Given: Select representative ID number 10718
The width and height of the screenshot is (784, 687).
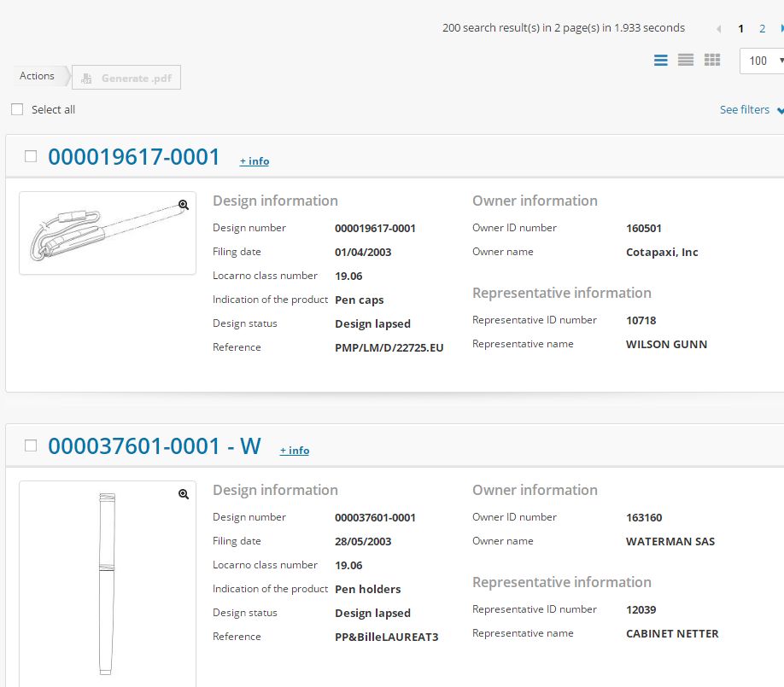Looking at the screenshot, I should [x=641, y=320].
